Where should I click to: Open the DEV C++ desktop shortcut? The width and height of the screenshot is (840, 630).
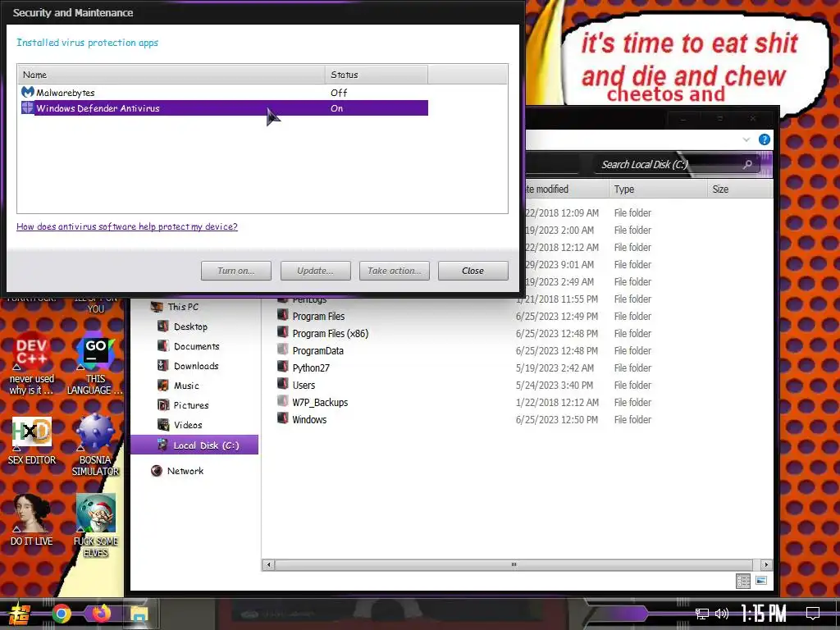click(32, 351)
